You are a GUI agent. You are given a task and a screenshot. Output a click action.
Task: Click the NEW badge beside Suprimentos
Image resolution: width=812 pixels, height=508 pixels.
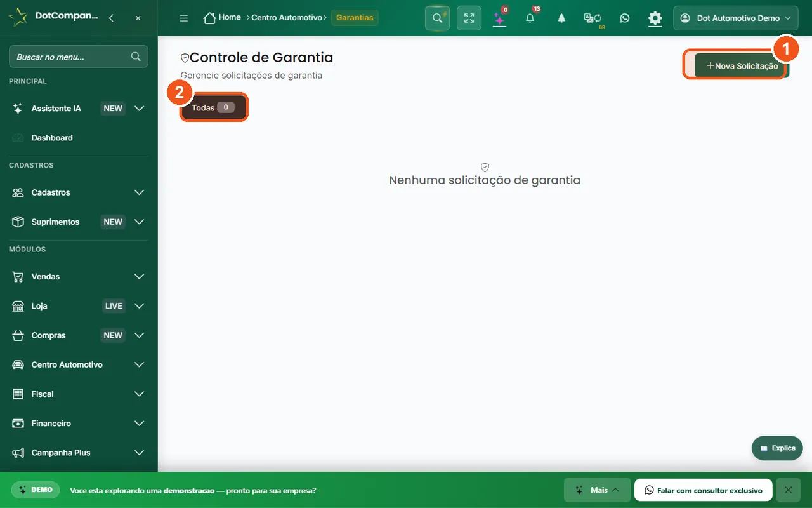[x=113, y=222]
